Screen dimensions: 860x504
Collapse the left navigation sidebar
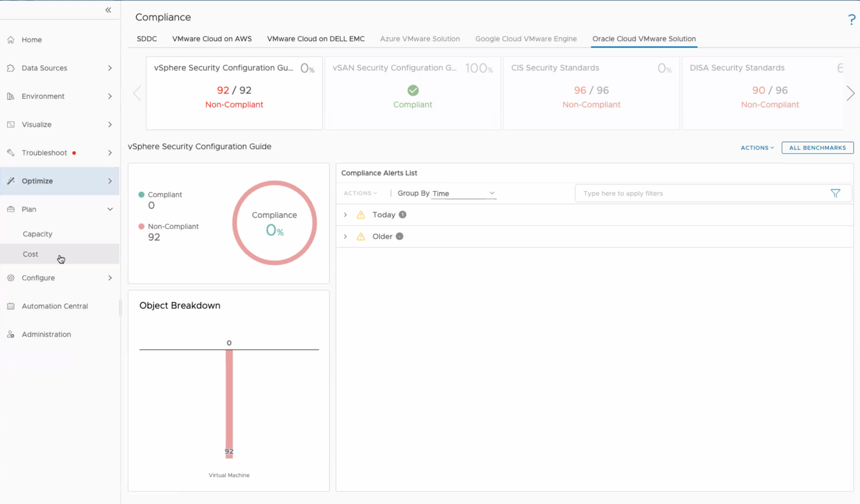coord(108,10)
